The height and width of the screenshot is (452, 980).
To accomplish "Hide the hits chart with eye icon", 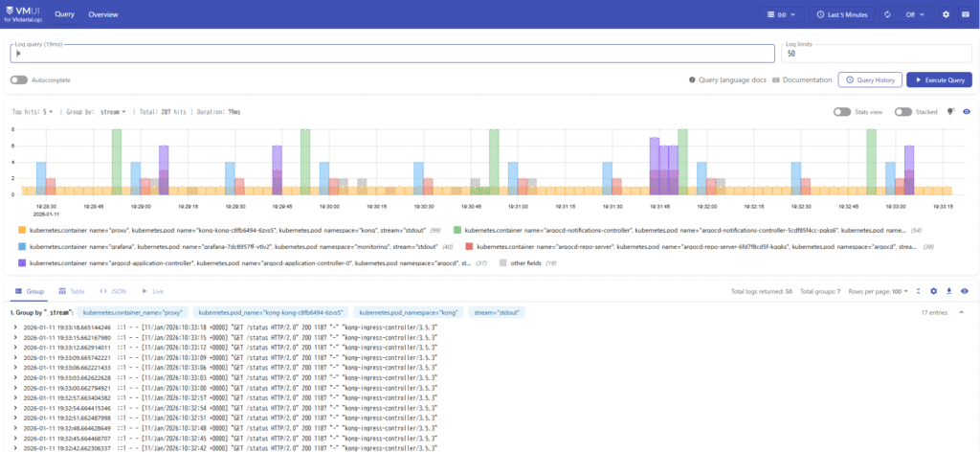I will (966, 112).
